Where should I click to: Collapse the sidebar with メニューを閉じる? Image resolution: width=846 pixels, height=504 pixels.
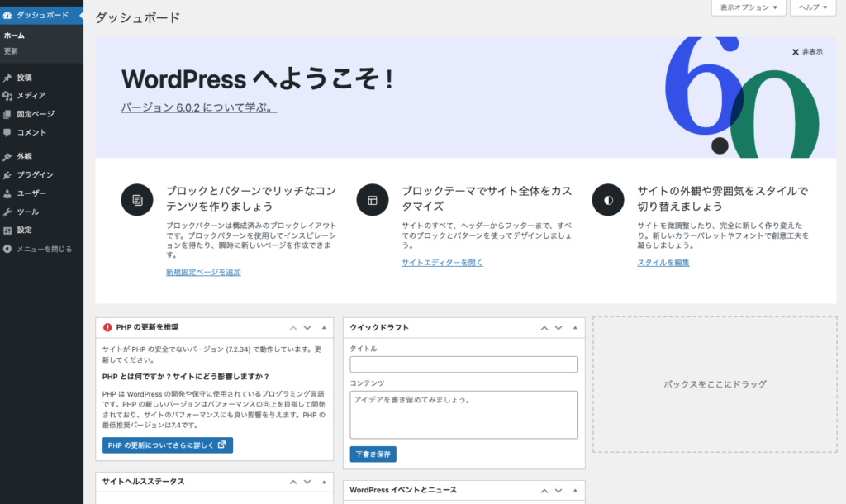38,249
